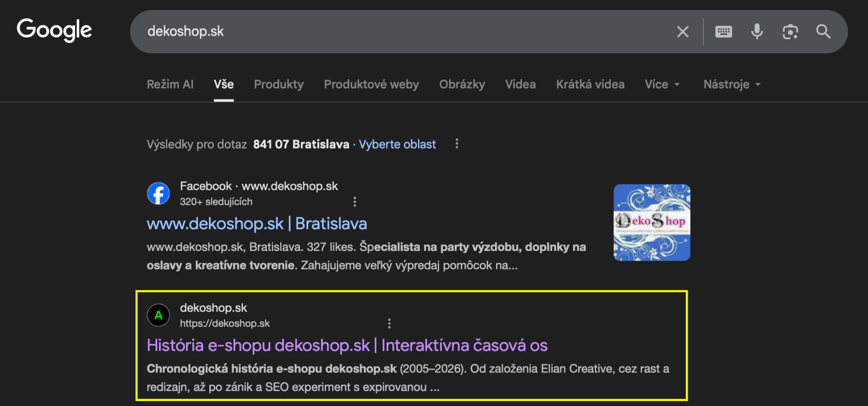Select the Vše tab
The image size is (868, 406).
pyautogui.click(x=224, y=85)
